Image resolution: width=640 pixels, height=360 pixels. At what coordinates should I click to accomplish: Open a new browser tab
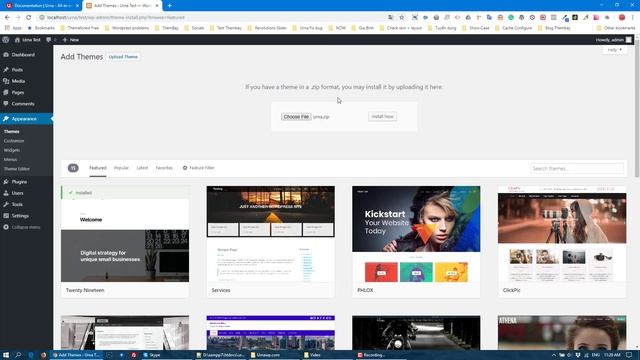[169, 6]
